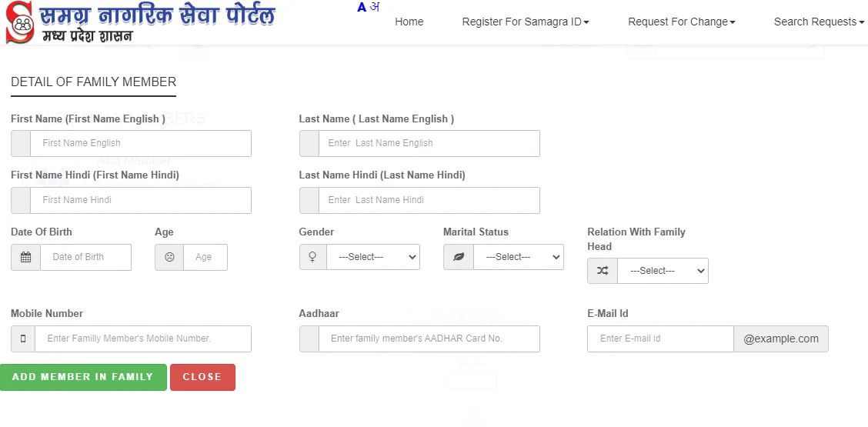Click the blank addon before Last Name Hindi

[309, 201]
